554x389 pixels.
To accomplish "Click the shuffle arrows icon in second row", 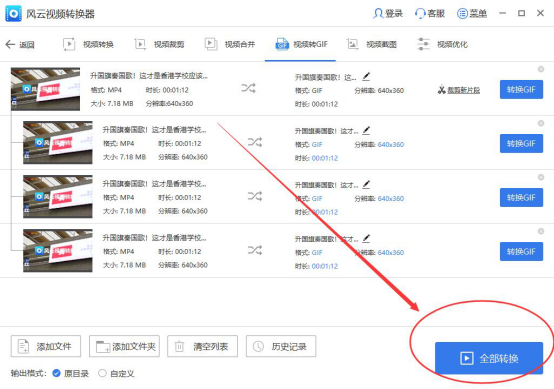I will (255, 142).
